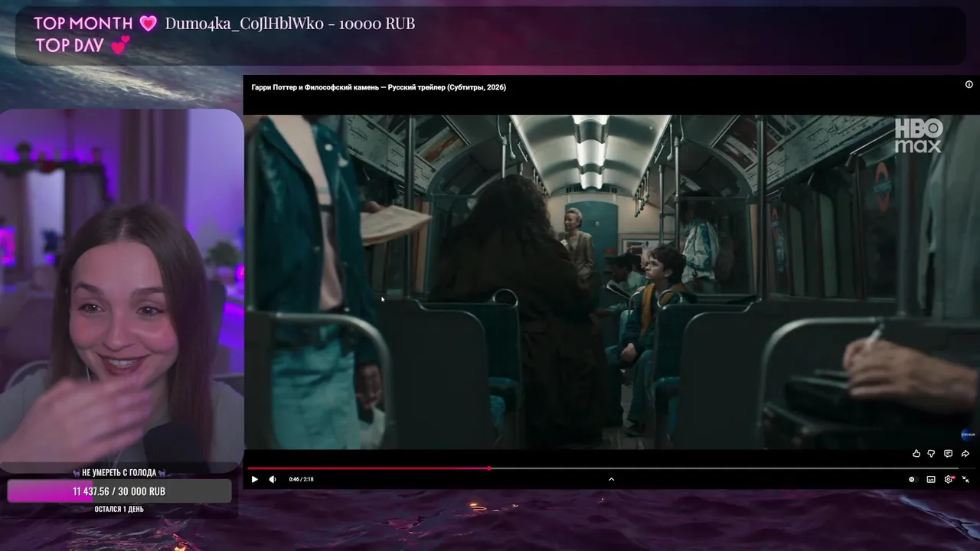Click the ОСТАЛСЯ 1 ДЕНЬ text
Image resolution: width=980 pixels, height=551 pixels.
point(119,509)
